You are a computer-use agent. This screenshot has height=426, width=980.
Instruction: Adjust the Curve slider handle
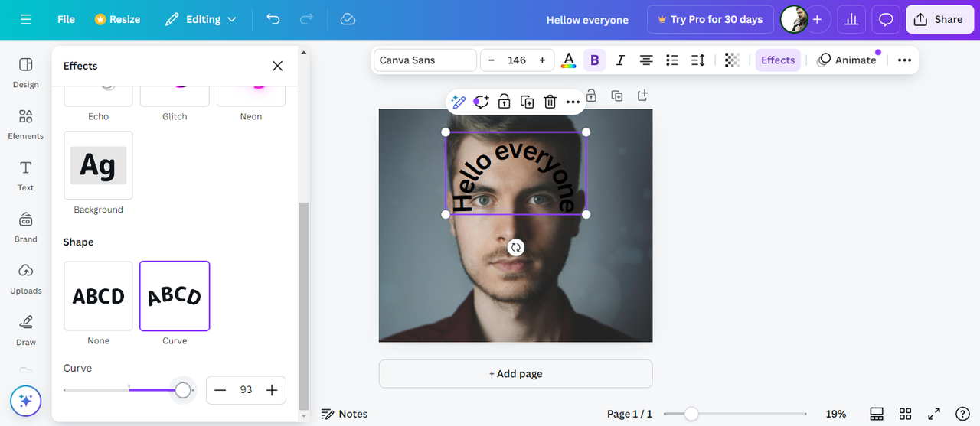click(x=183, y=390)
